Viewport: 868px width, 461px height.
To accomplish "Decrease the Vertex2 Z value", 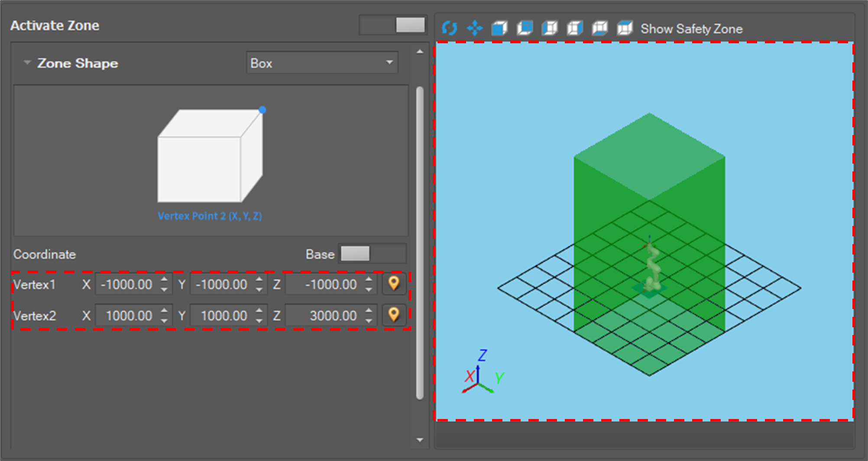I will point(369,321).
